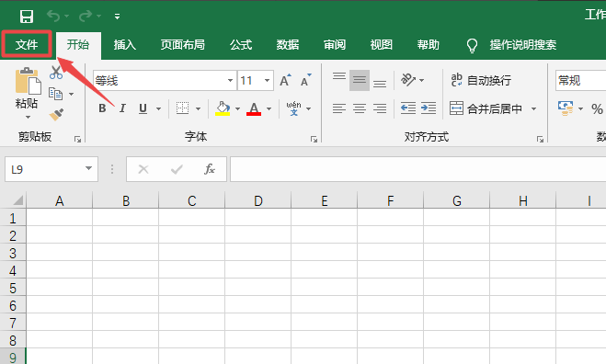The width and height of the screenshot is (606, 364).
Task: Open the 剪贴板 dialog launcher
Action: pos(77,139)
